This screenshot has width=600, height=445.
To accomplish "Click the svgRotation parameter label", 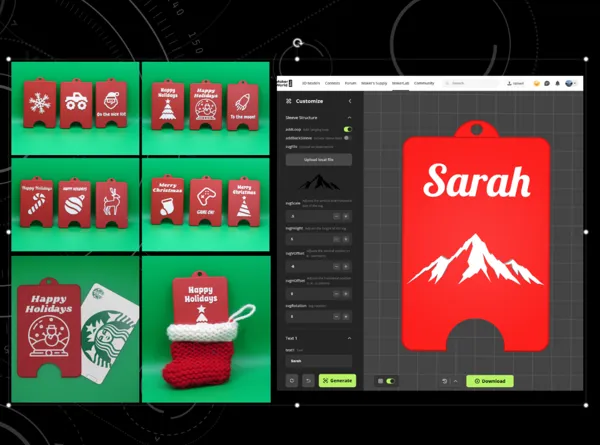I will click(x=296, y=306).
